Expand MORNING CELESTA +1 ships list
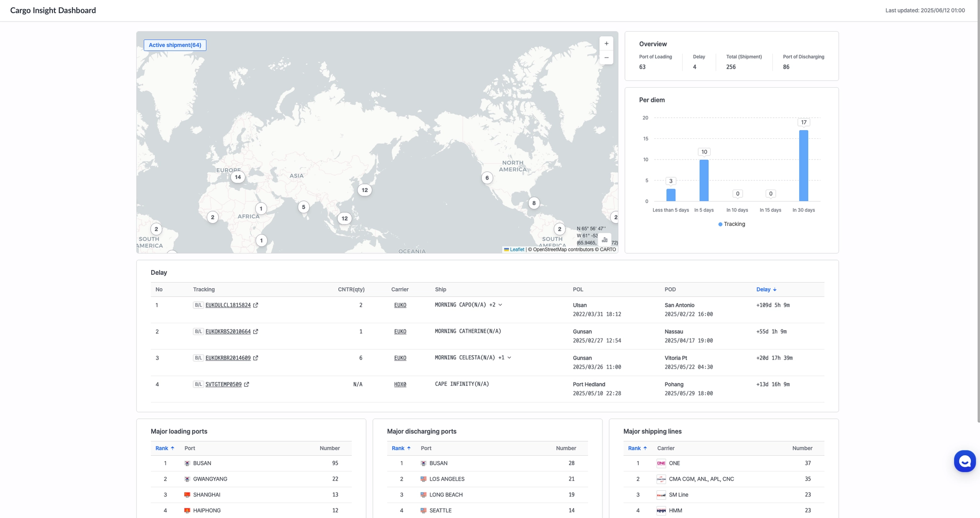 coord(509,358)
